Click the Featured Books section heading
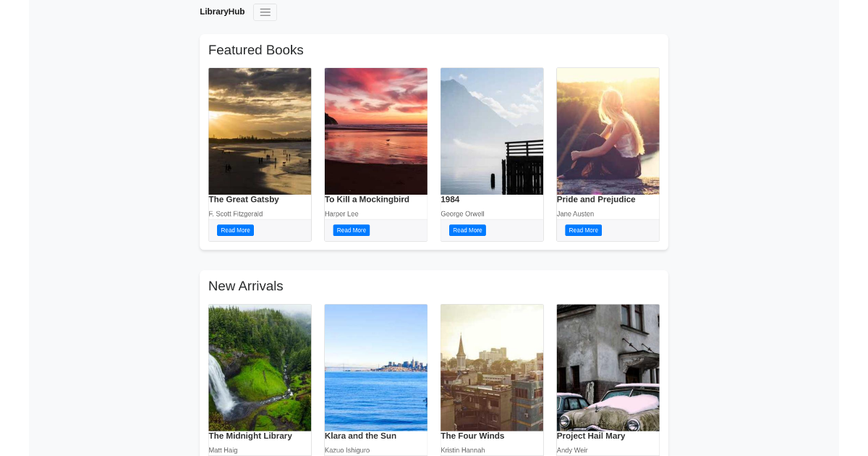The height and width of the screenshot is (456, 868). [256, 50]
